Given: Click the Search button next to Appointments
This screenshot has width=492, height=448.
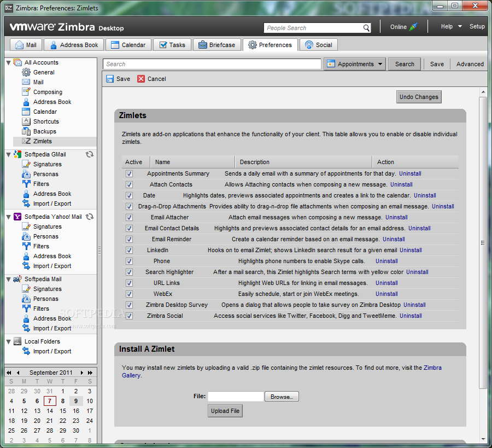Looking at the screenshot, I should (405, 64).
